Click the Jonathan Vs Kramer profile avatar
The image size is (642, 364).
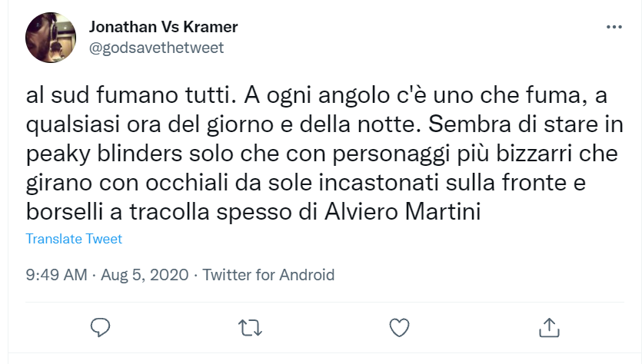point(50,38)
